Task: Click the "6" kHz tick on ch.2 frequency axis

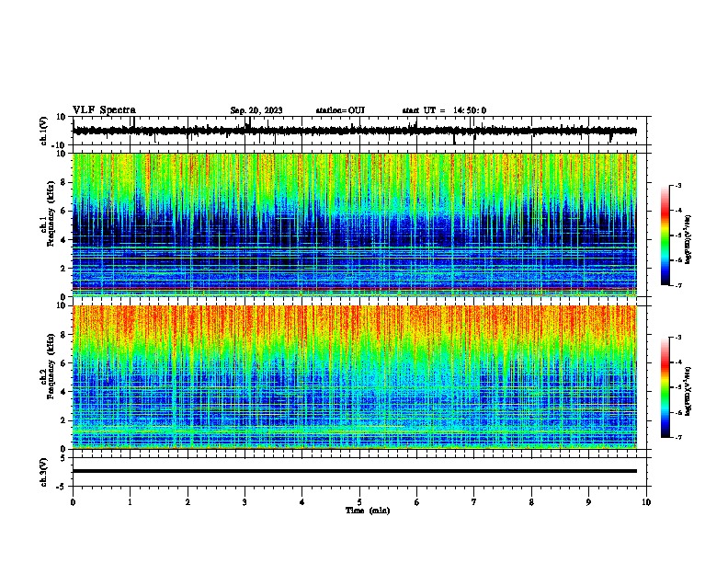Action: point(64,363)
